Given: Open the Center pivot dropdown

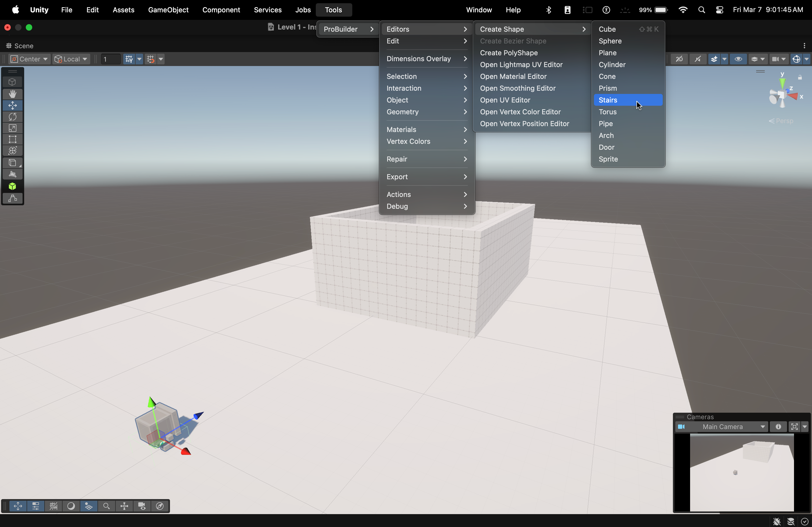Looking at the screenshot, I should (x=29, y=59).
